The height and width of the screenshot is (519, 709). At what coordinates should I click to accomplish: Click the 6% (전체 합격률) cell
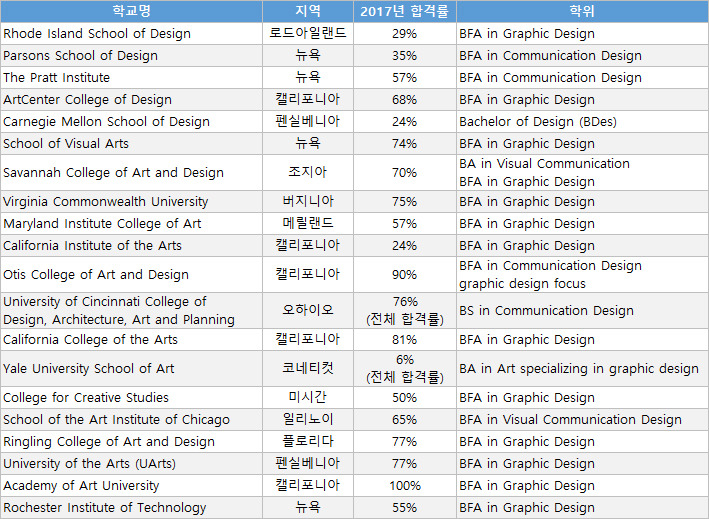pos(405,368)
